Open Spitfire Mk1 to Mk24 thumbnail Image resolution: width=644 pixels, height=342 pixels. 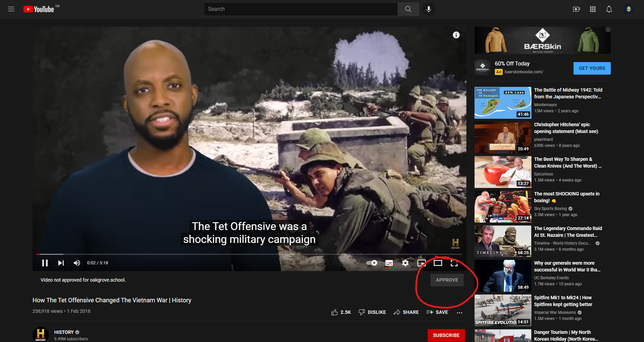(503, 310)
